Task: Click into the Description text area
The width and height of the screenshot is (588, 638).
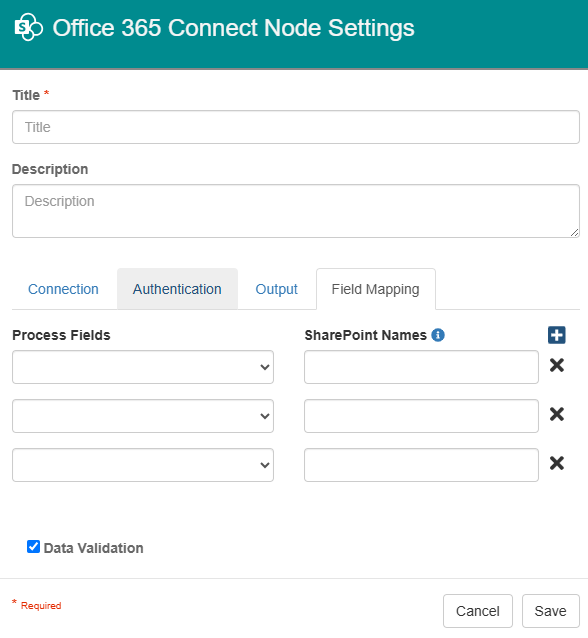Action: pos(296,211)
